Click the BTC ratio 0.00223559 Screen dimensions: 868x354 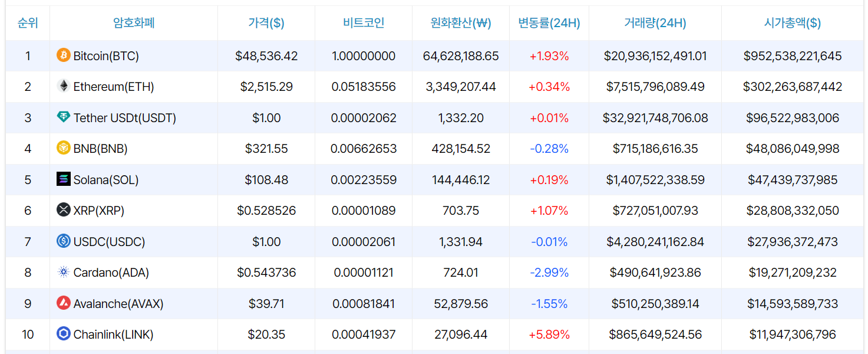pos(364,180)
